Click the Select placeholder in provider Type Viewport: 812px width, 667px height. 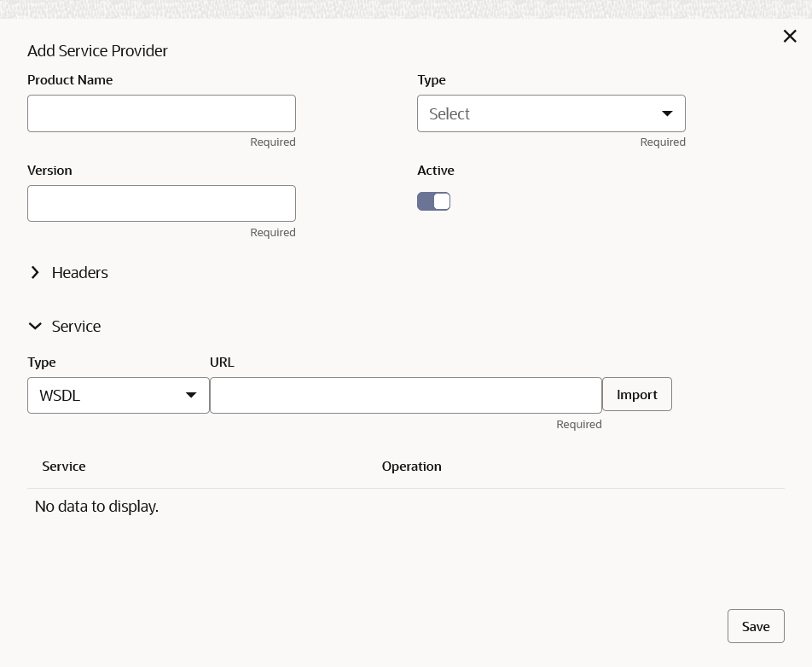click(x=449, y=114)
